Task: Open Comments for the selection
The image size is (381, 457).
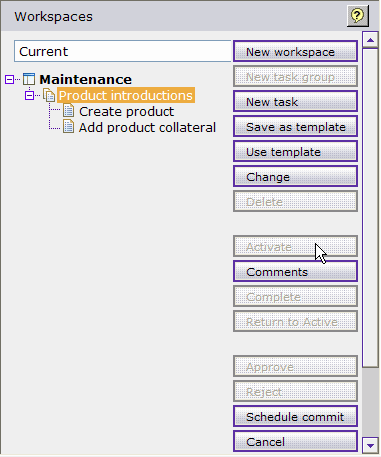Action: pos(295,271)
